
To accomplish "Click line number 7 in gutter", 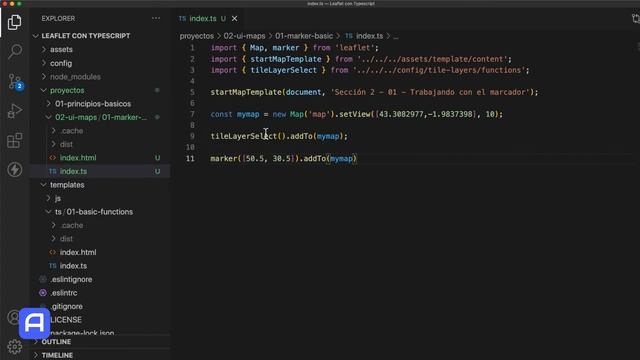I will 192,114.
